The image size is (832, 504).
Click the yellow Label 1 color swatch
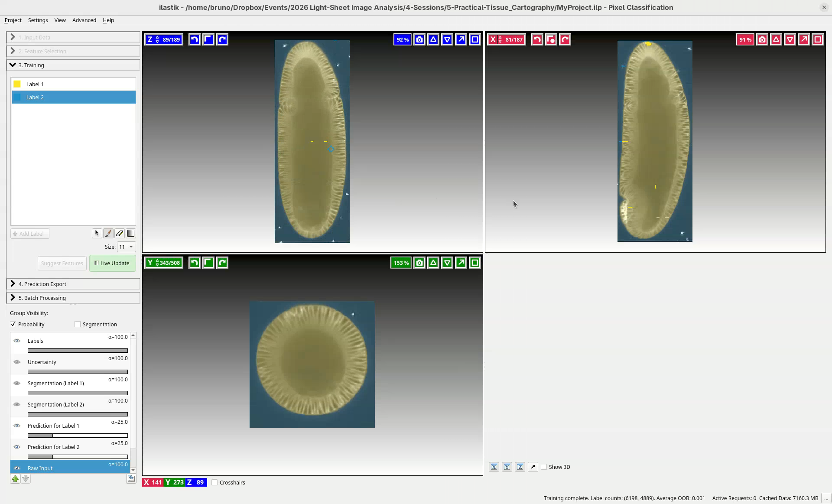coord(17,84)
